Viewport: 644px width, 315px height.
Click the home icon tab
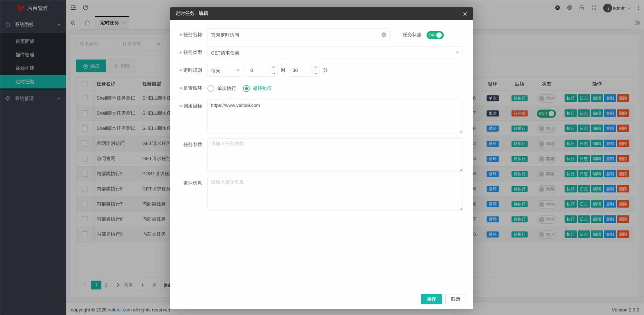pyautogui.click(x=87, y=23)
